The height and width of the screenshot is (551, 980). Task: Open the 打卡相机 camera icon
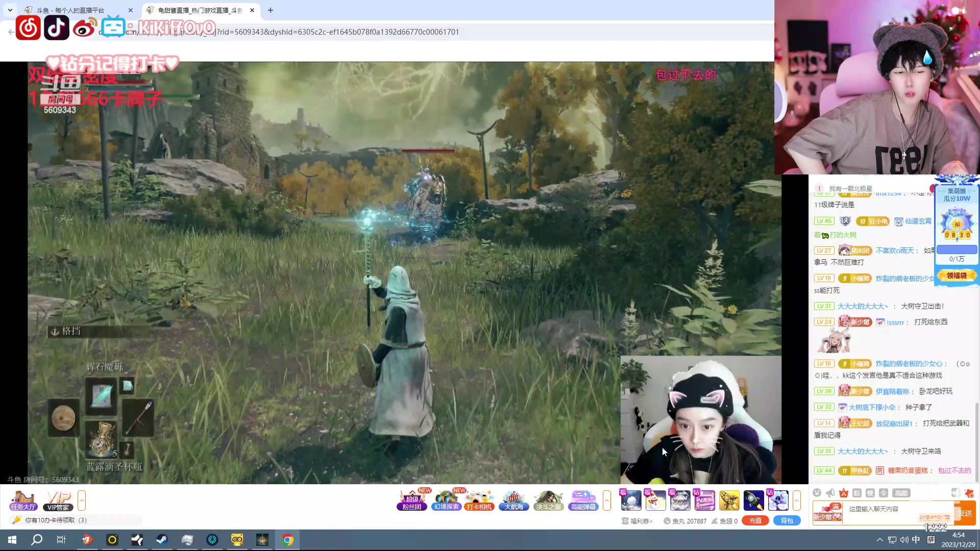point(480,500)
